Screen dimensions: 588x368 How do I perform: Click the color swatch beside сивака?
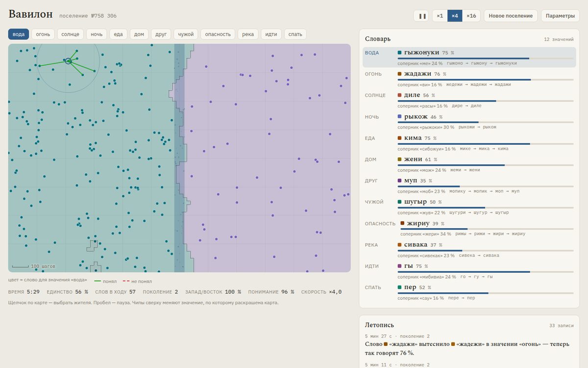tap(400, 245)
